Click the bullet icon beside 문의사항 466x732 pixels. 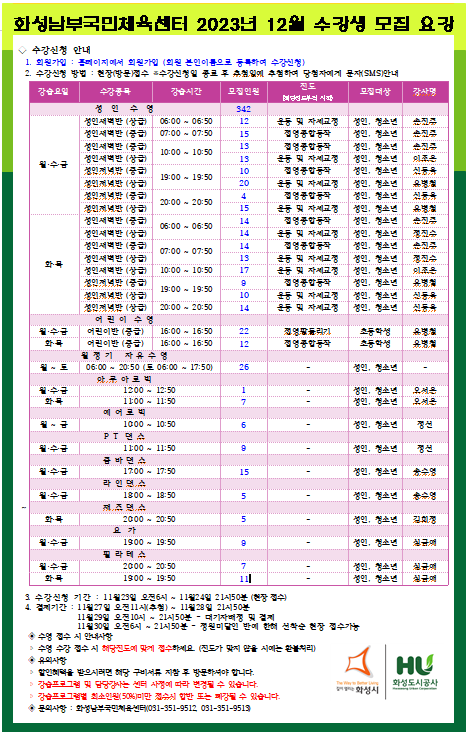[32, 708]
